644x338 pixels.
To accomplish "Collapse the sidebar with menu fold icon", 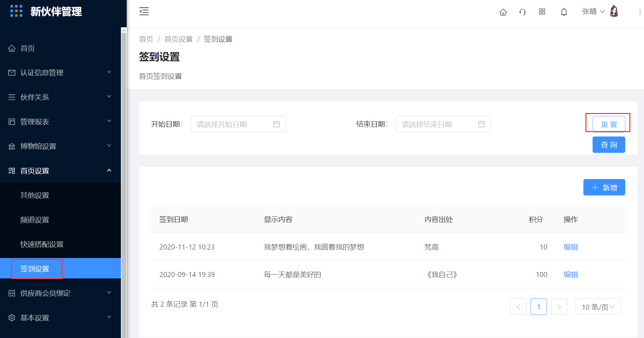I will tap(144, 11).
